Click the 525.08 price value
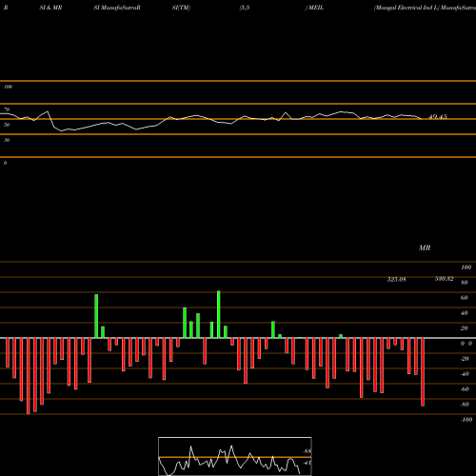This screenshot has height=476, width=476. coord(396,279)
